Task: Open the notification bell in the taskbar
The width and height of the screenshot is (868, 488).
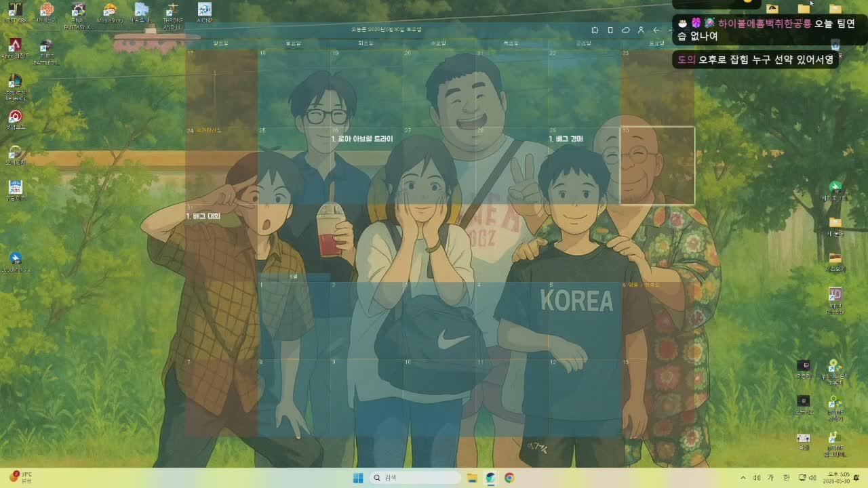Action: pos(856,478)
